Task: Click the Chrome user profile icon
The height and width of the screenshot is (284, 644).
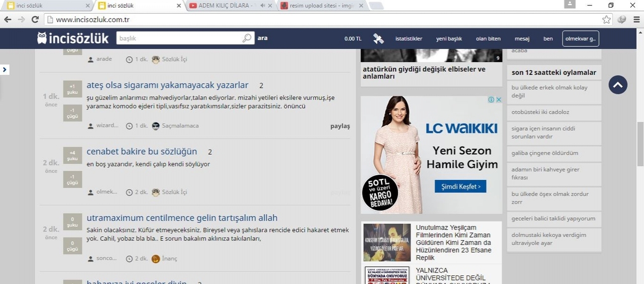Action: point(570,5)
